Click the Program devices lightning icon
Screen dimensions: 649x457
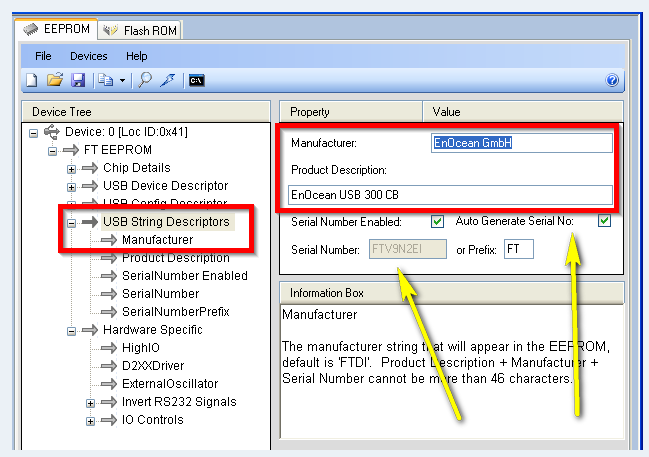pos(168,80)
